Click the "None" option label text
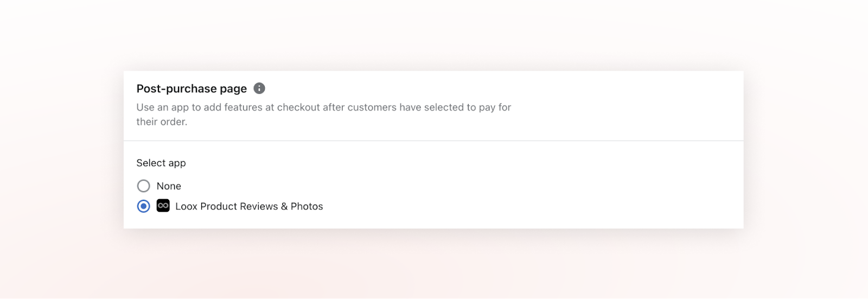The width and height of the screenshot is (868, 299). tap(169, 186)
